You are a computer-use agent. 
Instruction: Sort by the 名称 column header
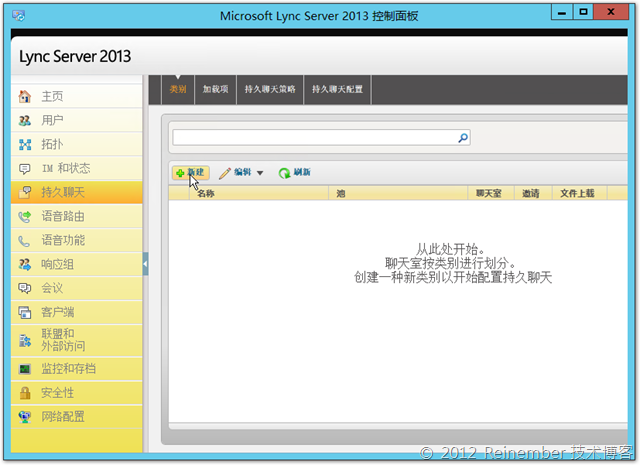[x=259, y=194]
